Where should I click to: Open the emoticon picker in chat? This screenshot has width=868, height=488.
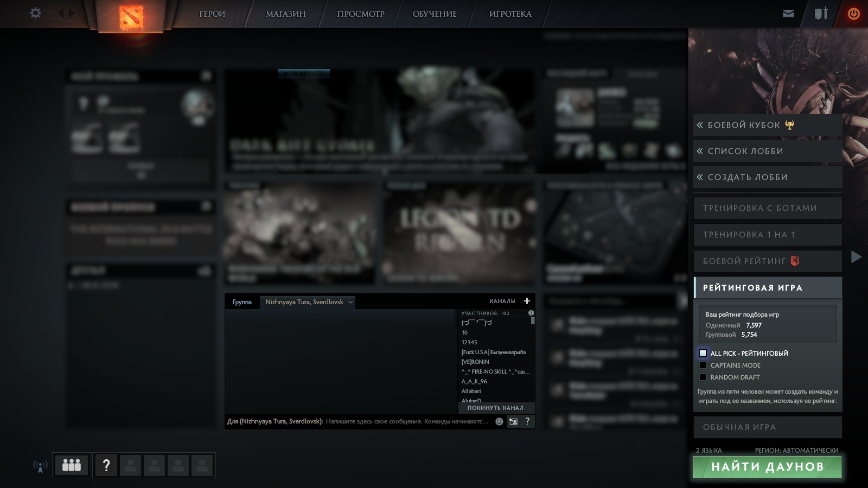(499, 421)
